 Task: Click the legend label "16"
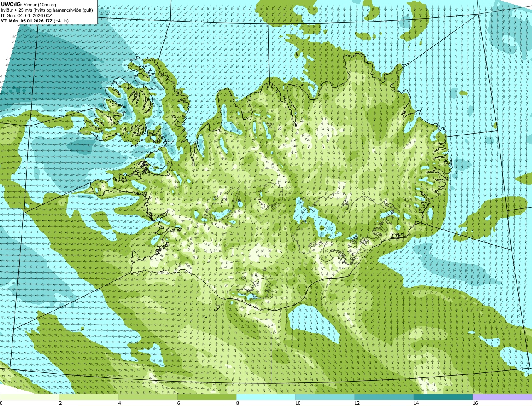(475, 403)
